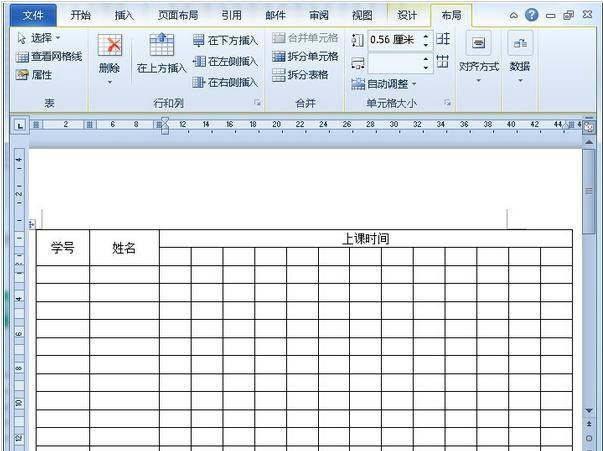Click the table move handle
Screen dimensions: 603x451
(32, 225)
